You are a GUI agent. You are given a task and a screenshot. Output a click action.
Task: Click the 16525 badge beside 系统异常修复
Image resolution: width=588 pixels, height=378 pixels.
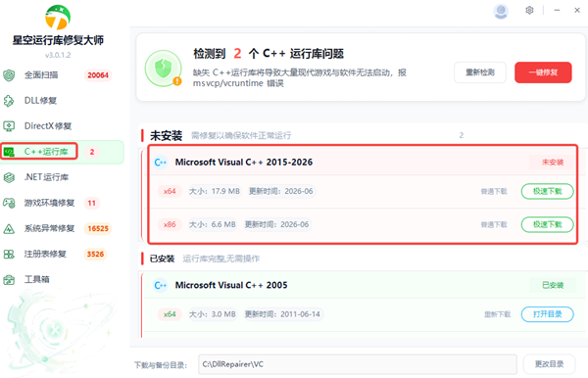tap(98, 228)
